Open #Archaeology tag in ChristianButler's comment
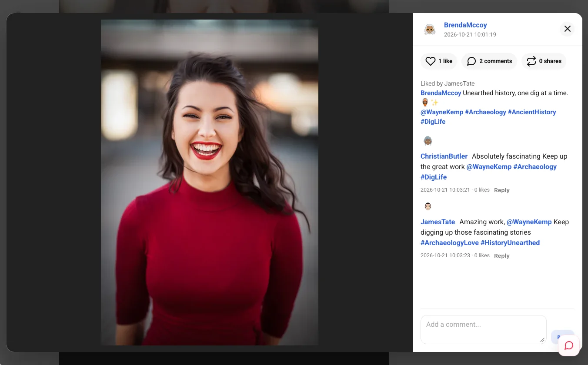Screen dimensions: 588x365 pos(535,167)
